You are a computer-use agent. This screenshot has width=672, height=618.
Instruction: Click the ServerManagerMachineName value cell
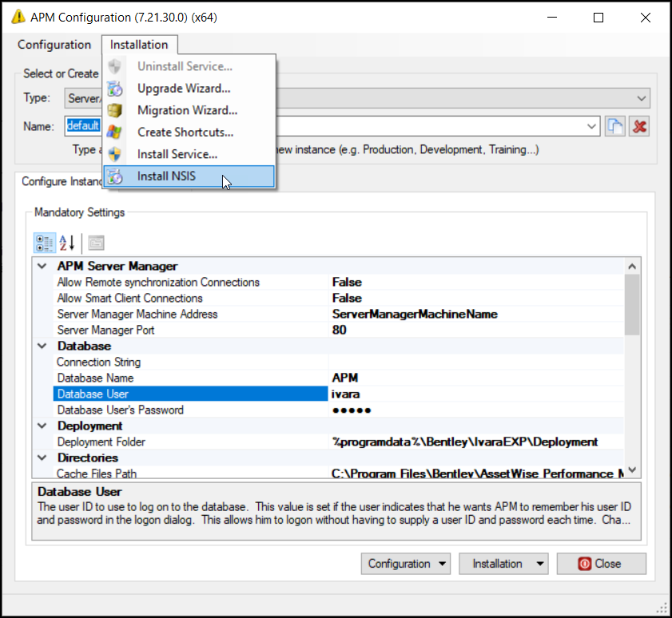coord(475,314)
